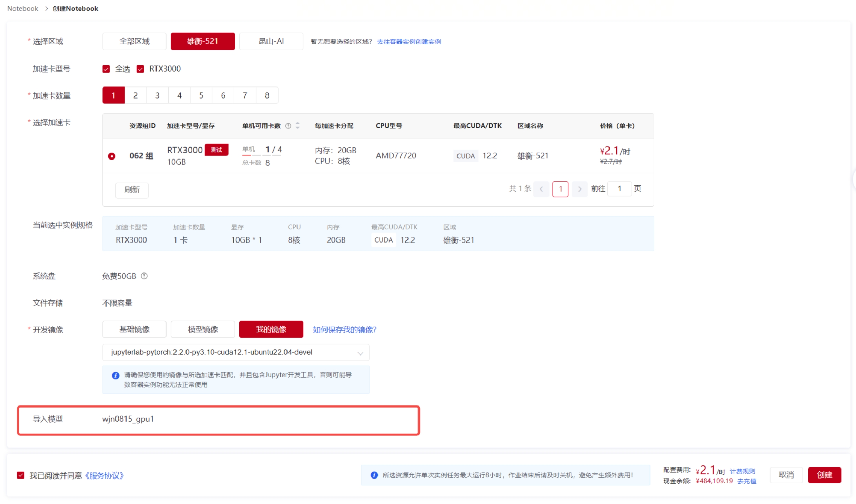Choose 4 accelerator cards
This screenshot has height=504, width=856.
[179, 95]
